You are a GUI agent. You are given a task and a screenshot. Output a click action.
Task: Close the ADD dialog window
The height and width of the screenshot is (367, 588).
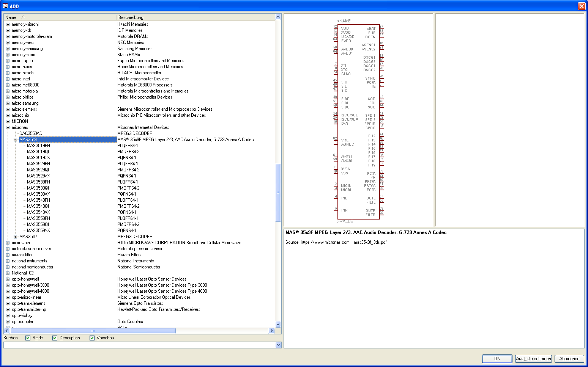click(x=581, y=6)
